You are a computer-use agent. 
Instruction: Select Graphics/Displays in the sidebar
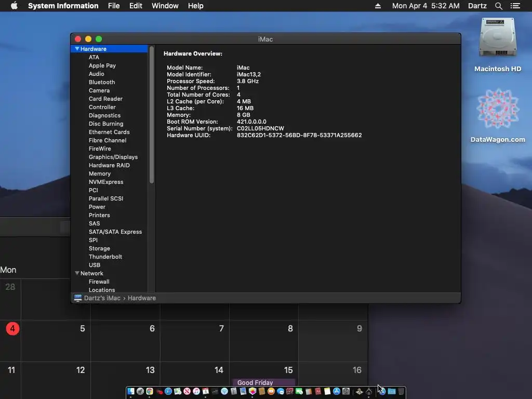point(113,157)
